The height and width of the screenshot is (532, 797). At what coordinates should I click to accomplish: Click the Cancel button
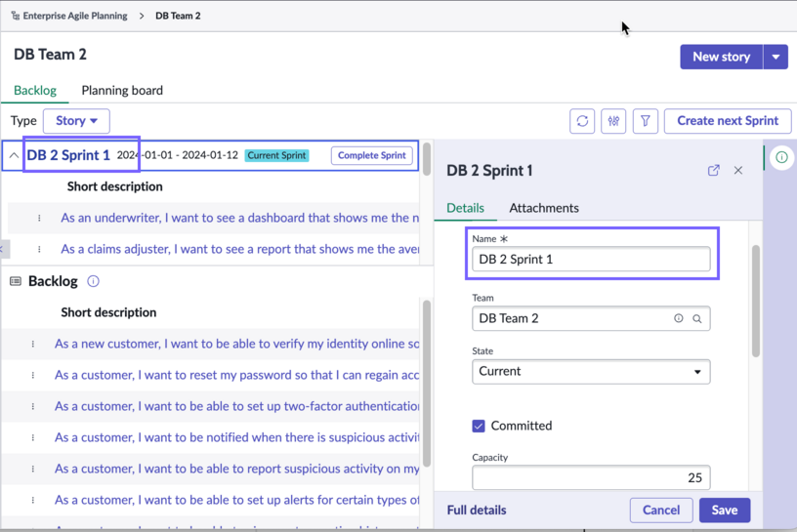coord(661,511)
